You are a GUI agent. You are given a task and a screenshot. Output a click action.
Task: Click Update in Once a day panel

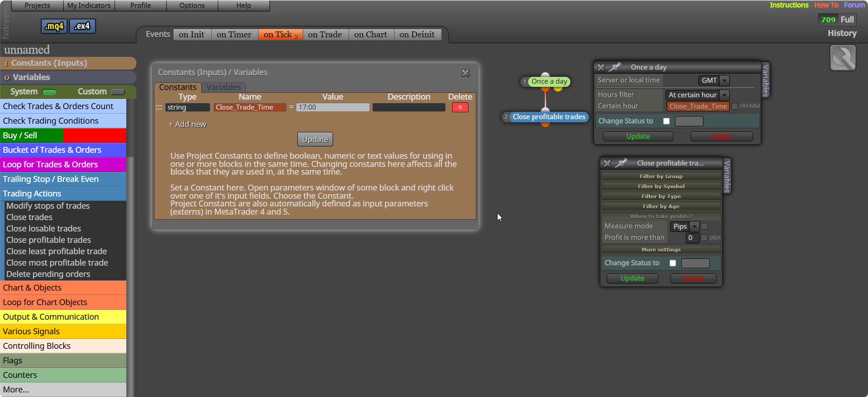point(638,136)
